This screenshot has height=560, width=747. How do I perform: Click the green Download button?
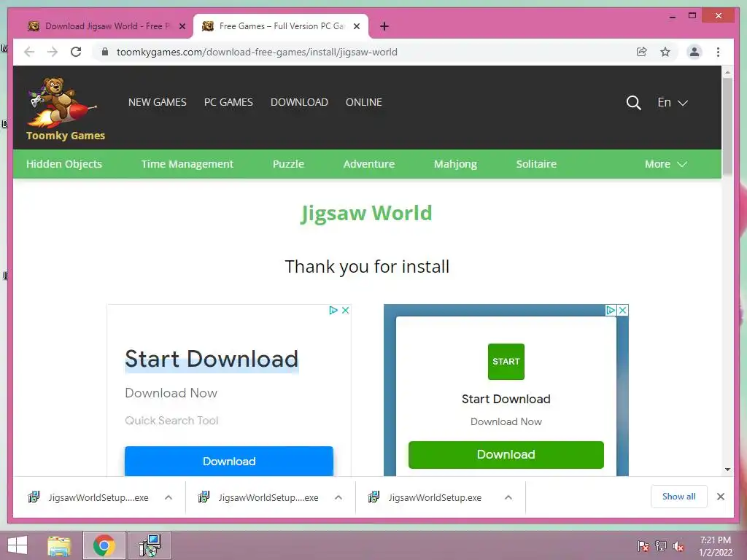[506, 454]
